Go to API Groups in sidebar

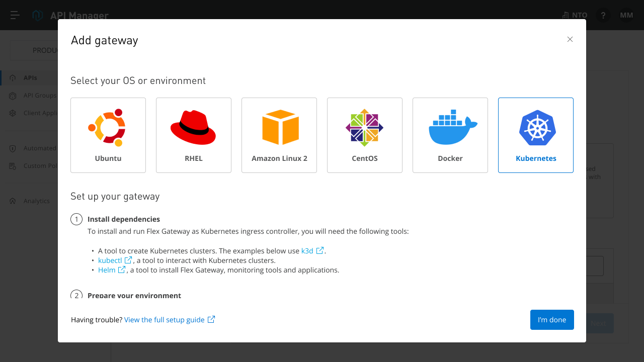pos(33,96)
